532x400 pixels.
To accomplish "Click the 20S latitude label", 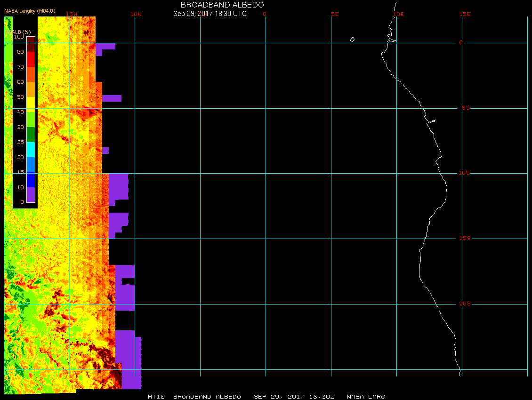I will point(465,304).
